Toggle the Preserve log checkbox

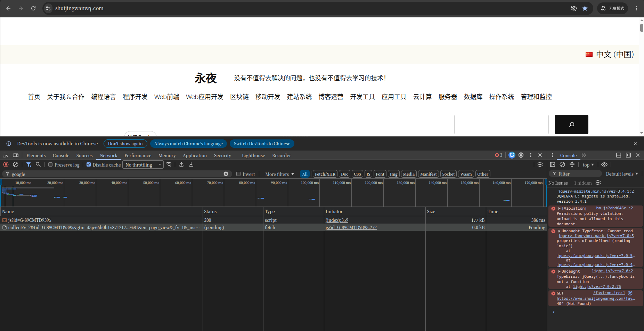click(x=50, y=164)
